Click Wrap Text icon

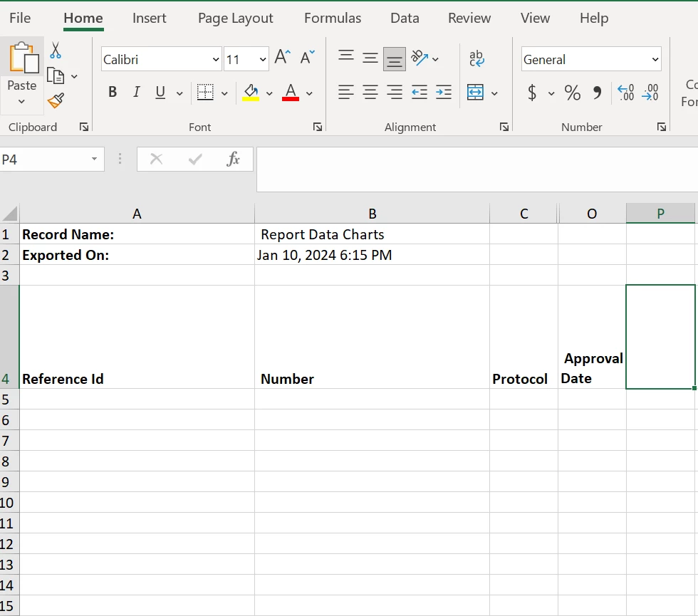click(476, 58)
